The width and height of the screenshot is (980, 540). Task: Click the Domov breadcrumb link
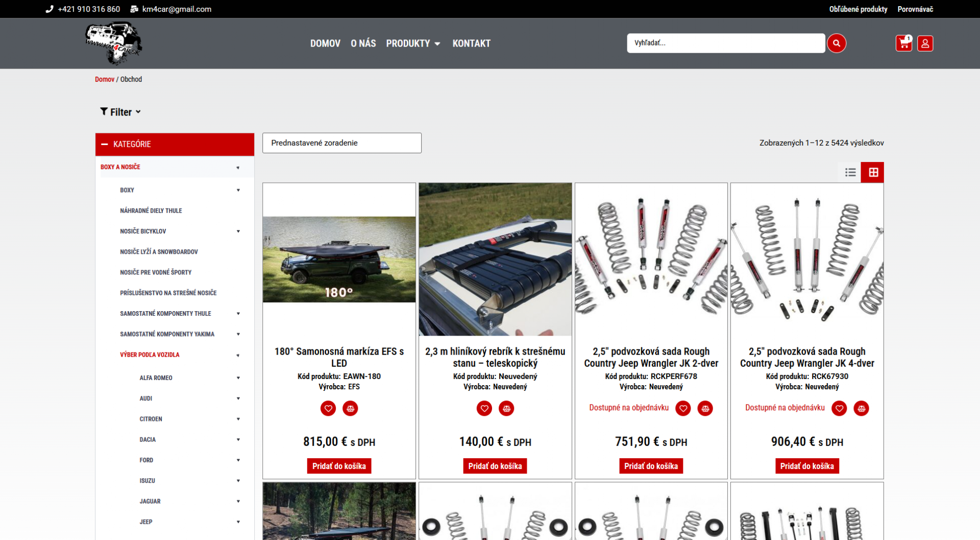click(x=105, y=79)
